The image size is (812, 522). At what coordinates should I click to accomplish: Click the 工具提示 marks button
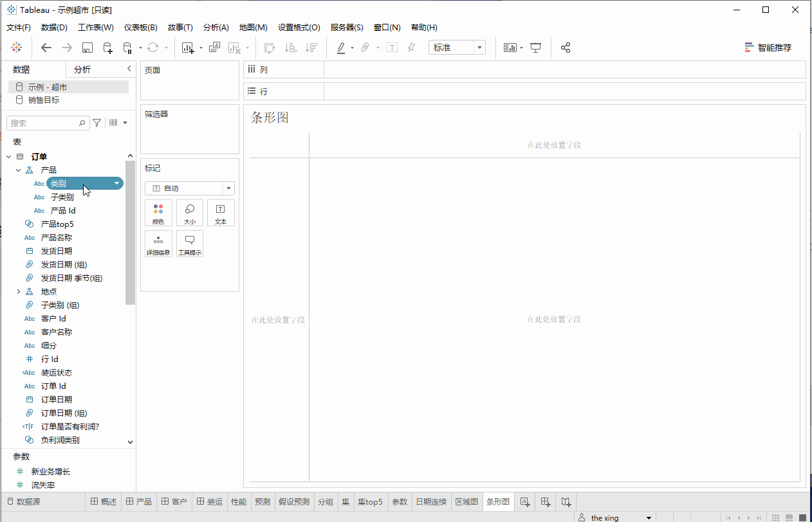point(190,244)
